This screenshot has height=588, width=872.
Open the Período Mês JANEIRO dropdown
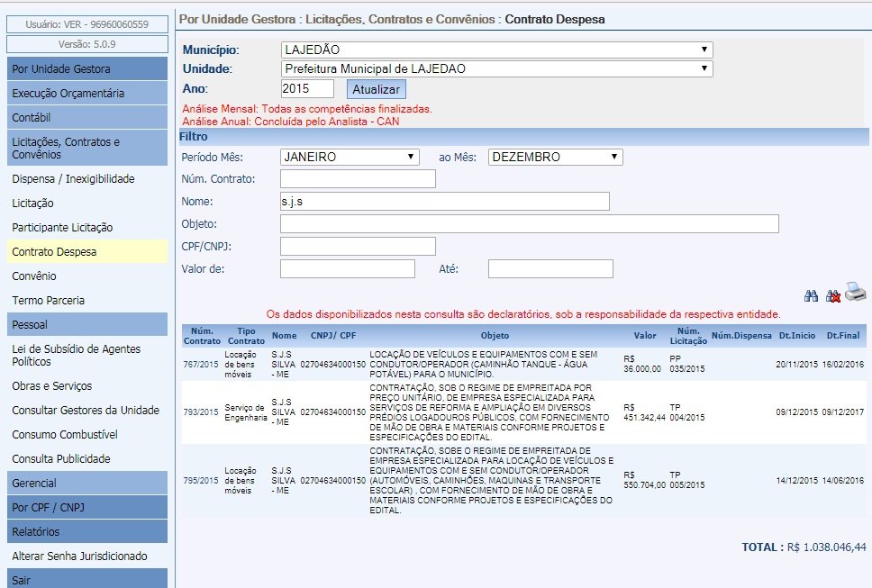(x=350, y=157)
